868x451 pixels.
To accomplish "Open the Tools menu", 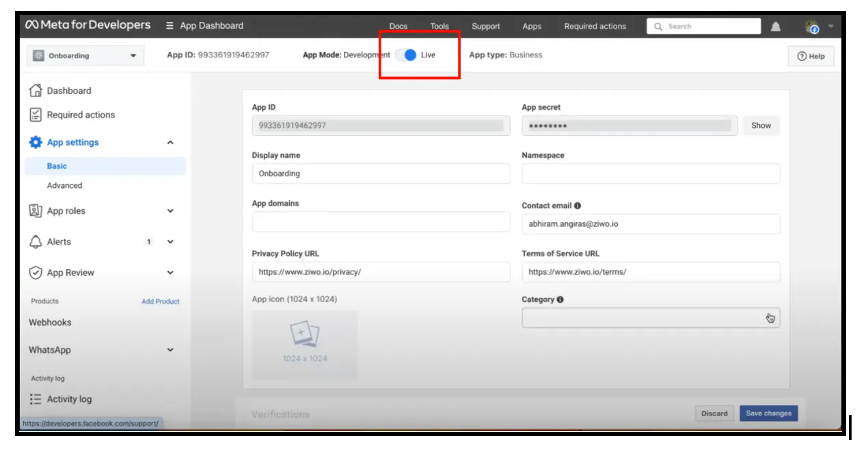I will pos(439,27).
